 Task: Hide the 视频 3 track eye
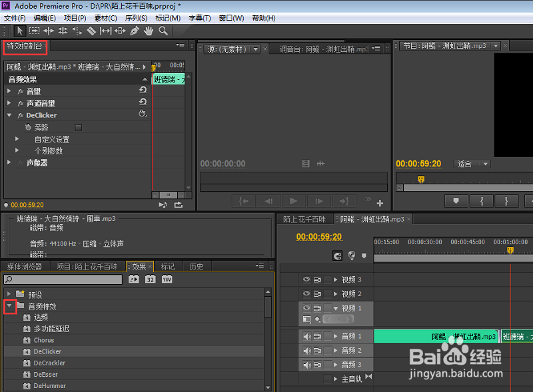point(306,280)
